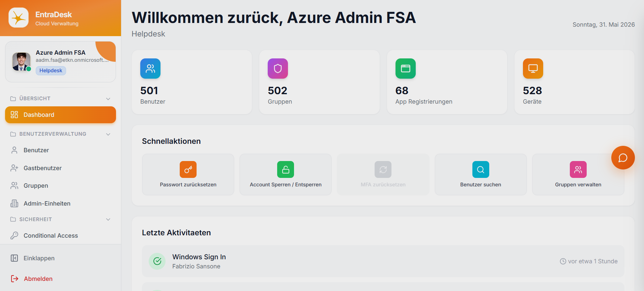Viewport: 644px width, 291px height.
Task: Click the Schnellaktionen heading
Action: tap(171, 141)
